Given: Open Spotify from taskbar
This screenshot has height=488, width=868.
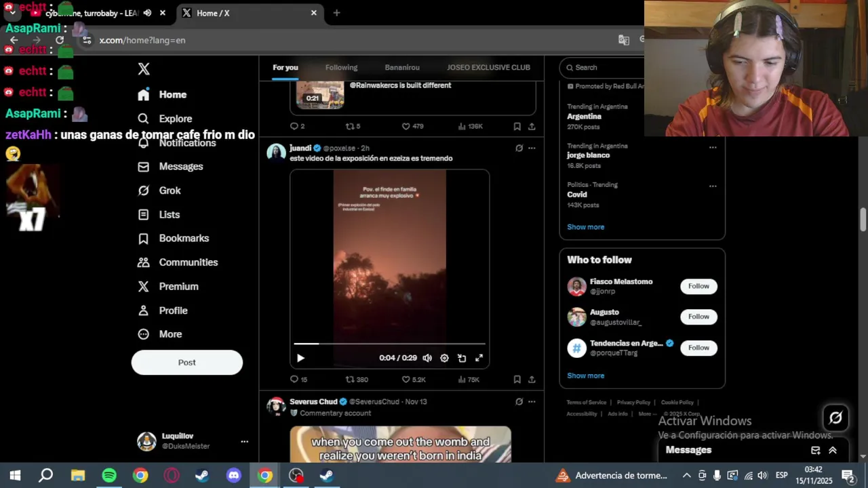Looking at the screenshot, I should (x=109, y=476).
